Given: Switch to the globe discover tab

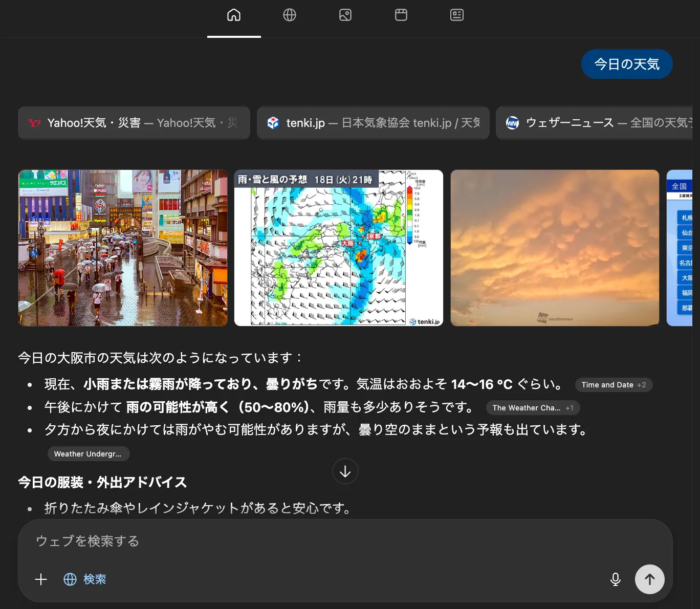Looking at the screenshot, I should [x=290, y=15].
